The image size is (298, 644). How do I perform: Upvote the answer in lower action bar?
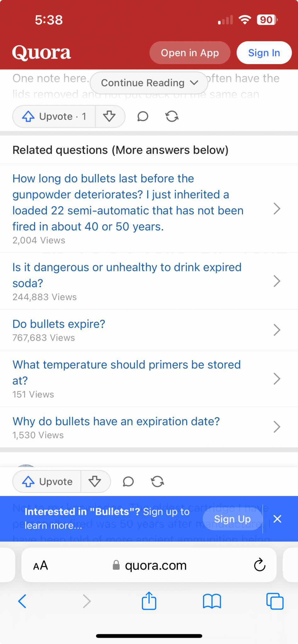pyautogui.click(x=47, y=481)
